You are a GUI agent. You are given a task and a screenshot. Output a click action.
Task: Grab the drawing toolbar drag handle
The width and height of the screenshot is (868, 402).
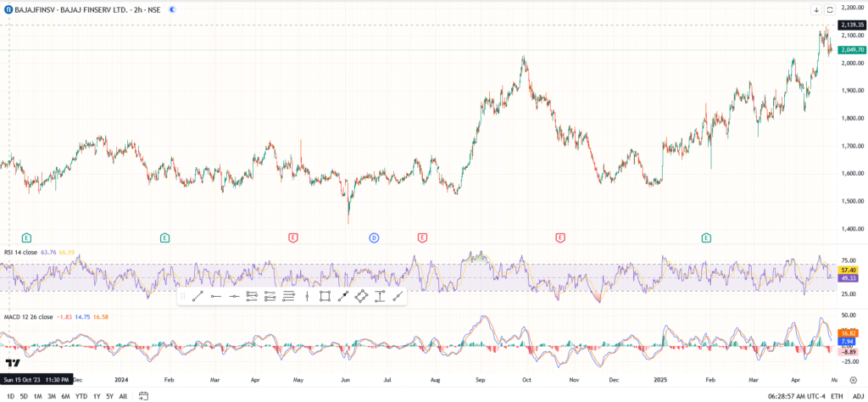182,297
